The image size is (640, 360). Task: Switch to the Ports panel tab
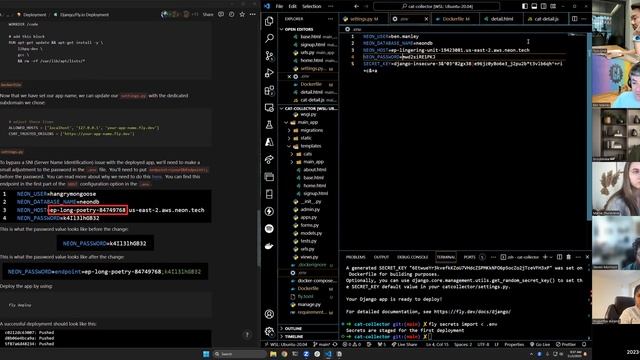[x=469, y=257]
